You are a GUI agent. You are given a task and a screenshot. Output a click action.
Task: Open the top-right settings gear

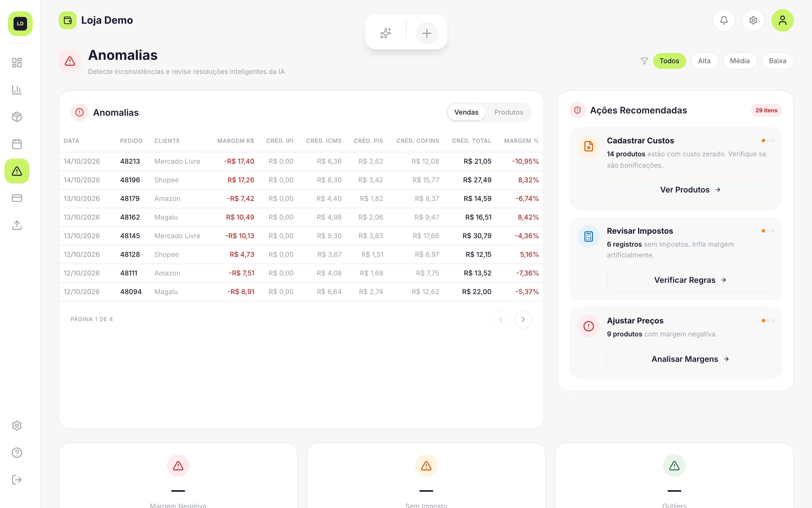point(753,20)
